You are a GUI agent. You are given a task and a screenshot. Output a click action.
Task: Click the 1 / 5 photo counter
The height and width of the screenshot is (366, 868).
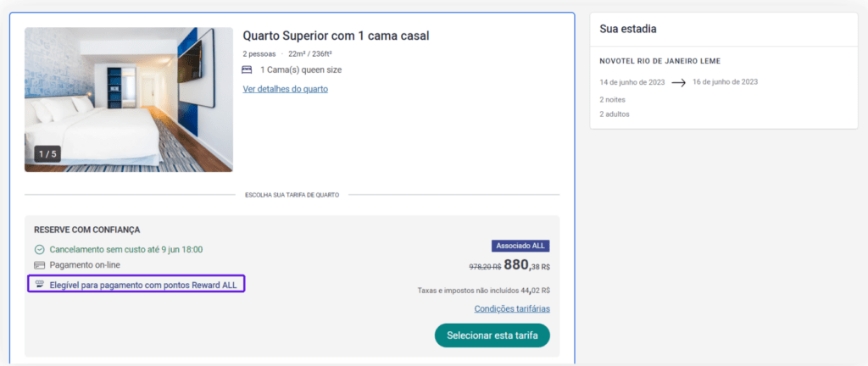point(47,153)
